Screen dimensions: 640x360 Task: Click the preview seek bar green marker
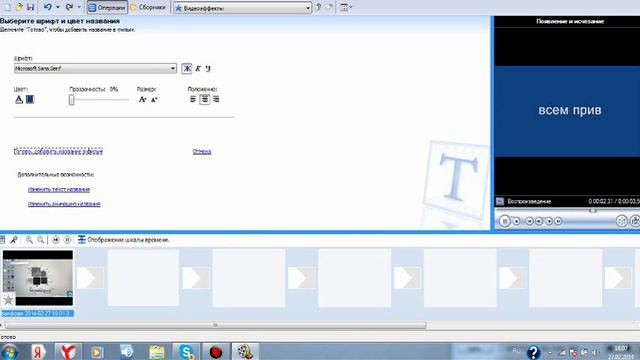coord(593,211)
